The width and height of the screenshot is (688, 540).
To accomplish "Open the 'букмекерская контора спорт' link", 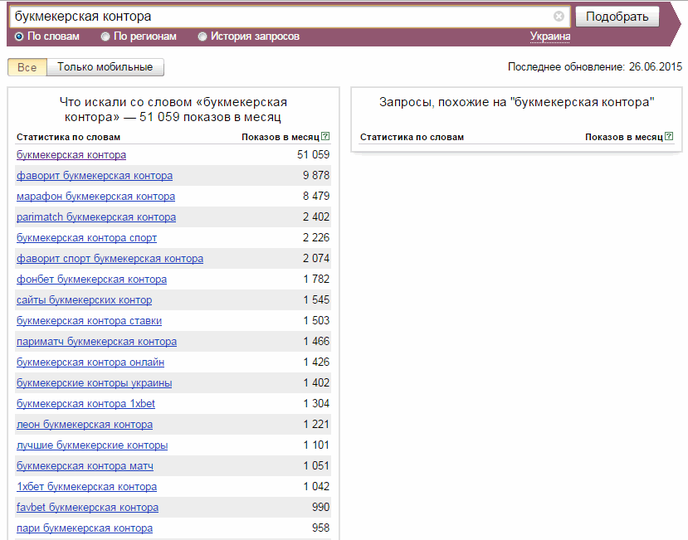I will [86, 238].
